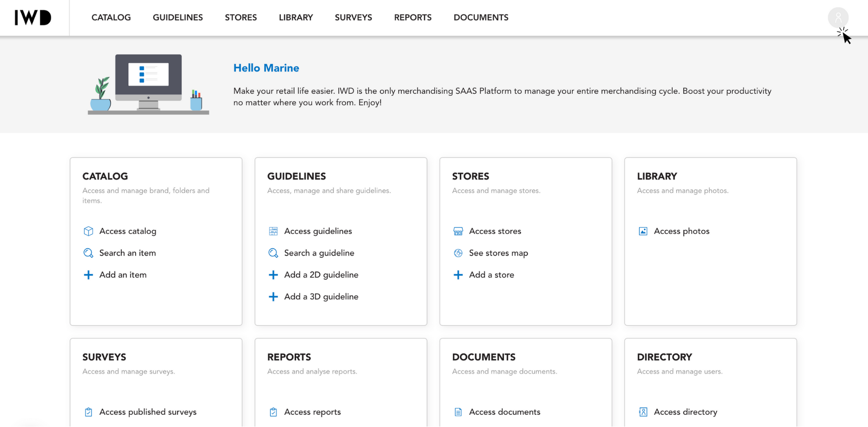Click the picture icon beside Access photos
Image resolution: width=868 pixels, height=427 pixels.
(643, 231)
